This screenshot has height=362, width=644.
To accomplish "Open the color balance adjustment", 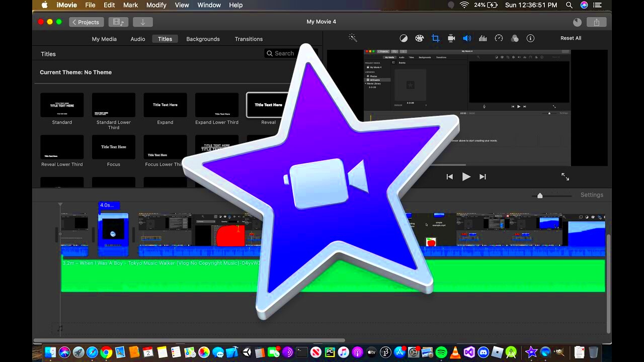I will [x=404, y=38].
